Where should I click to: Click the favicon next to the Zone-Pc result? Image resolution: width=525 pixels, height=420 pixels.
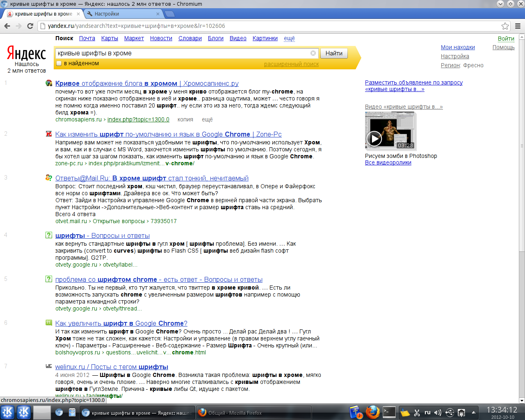click(49, 134)
